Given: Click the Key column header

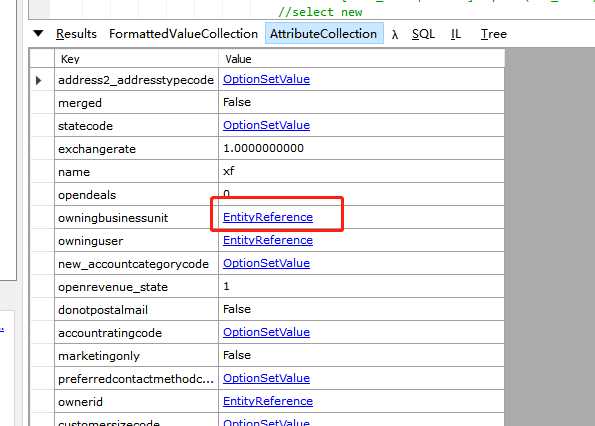Looking at the screenshot, I should 137,59.
